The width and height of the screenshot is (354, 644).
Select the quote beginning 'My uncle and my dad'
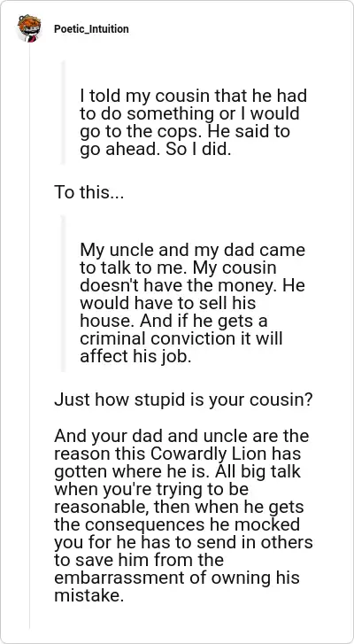pos(192,303)
